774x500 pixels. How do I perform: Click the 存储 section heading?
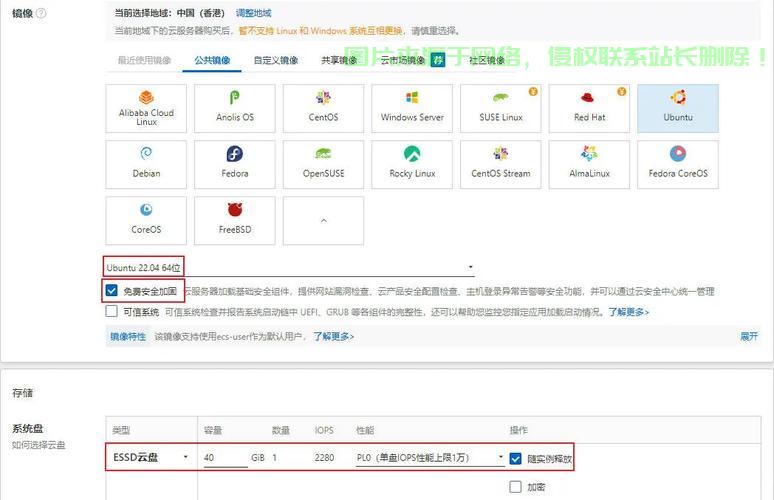pyautogui.click(x=23, y=393)
